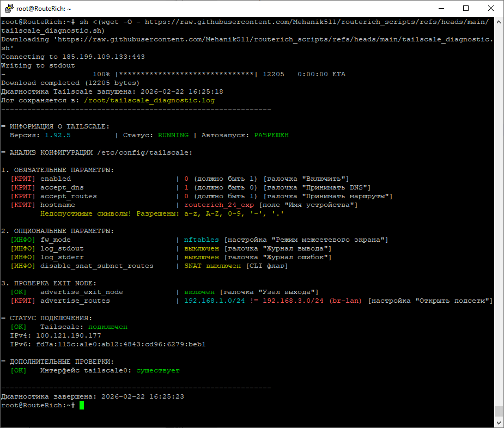This screenshot has width=504, height=428.
Task: Click the hostname value routerich_24_exp
Action: 219,205
